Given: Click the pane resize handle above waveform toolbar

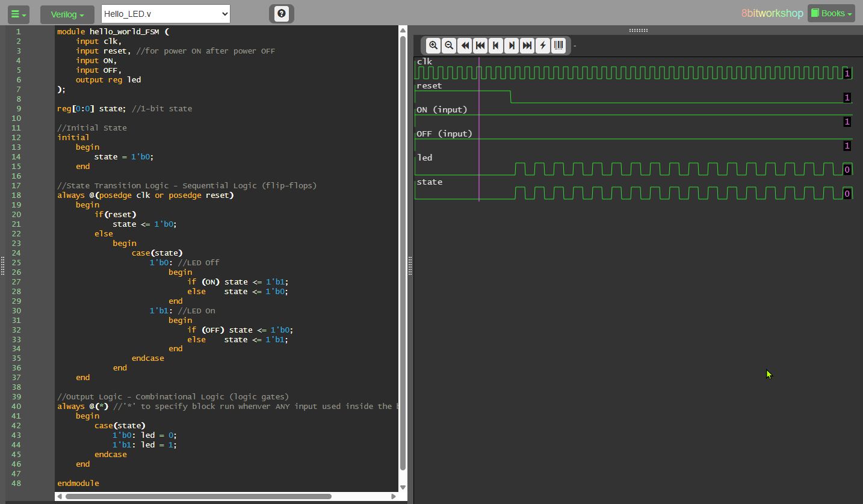Looking at the screenshot, I should pyautogui.click(x=638, y=30).
